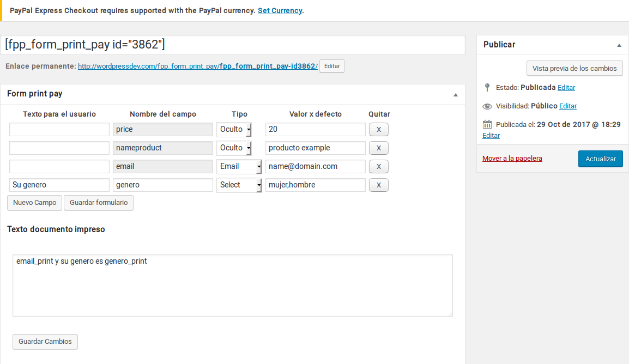This screenshot has width=629, height=364.
Task: Click the Actualizar button
Action: pos(600,159)
